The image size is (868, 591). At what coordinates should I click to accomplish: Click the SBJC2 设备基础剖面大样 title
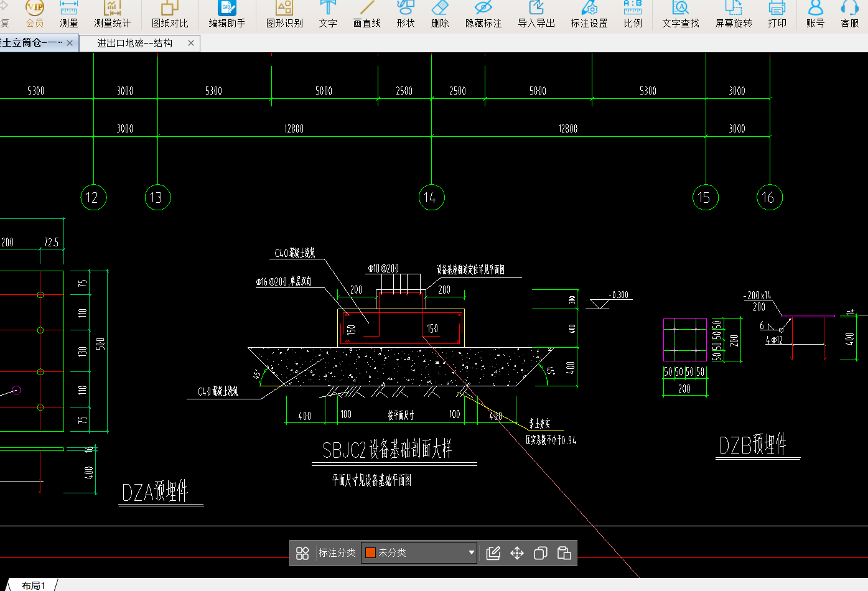387,449
